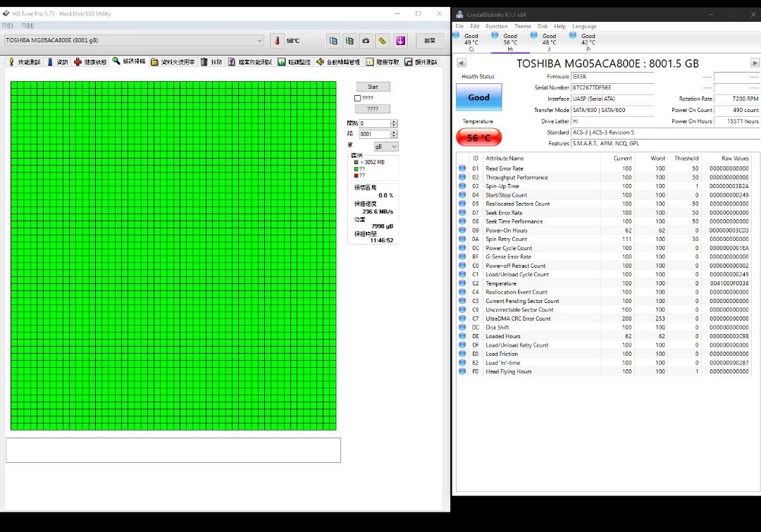Open the Theme menu in CrystalDiskInfo
Viewport: 761px width, 532px height.
pos(522,26)
